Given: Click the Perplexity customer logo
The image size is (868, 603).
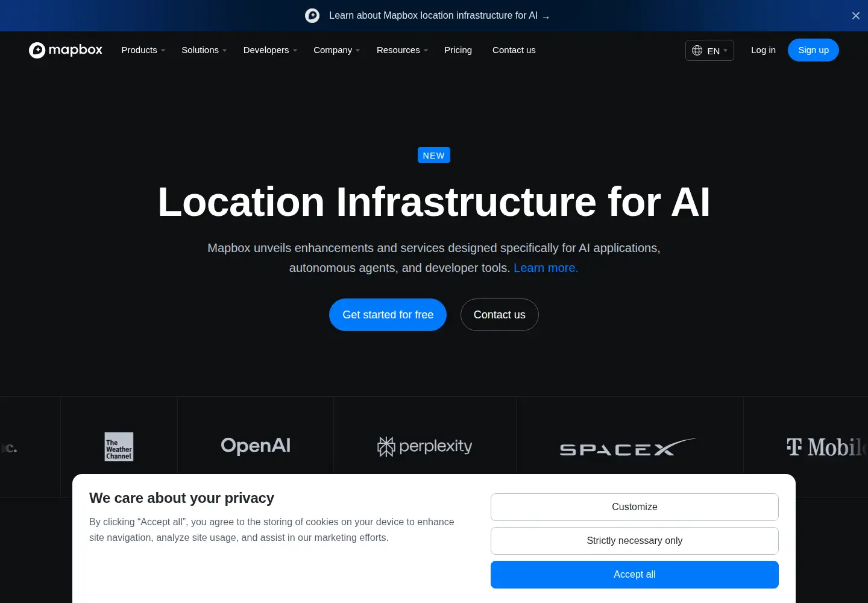Looking at the screenshot, I should point(425,446).
